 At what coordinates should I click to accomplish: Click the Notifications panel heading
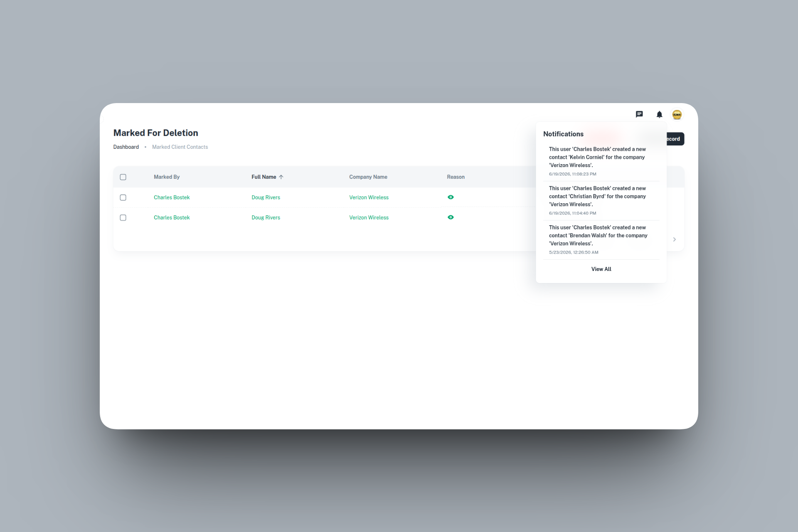(563, 134)
